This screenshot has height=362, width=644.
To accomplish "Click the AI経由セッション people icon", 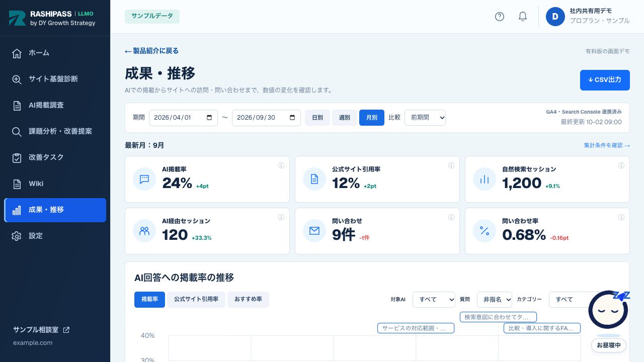I will (144, 231).
